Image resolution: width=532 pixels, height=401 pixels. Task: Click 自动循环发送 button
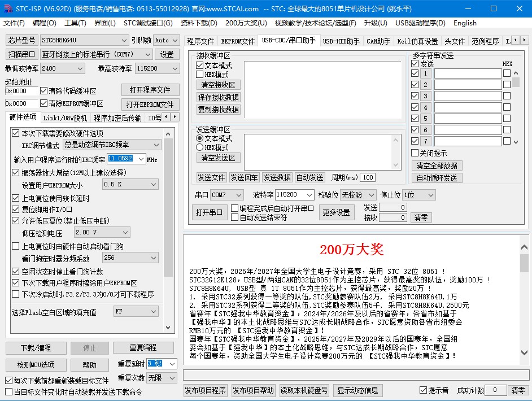click(x=437, y=178)
